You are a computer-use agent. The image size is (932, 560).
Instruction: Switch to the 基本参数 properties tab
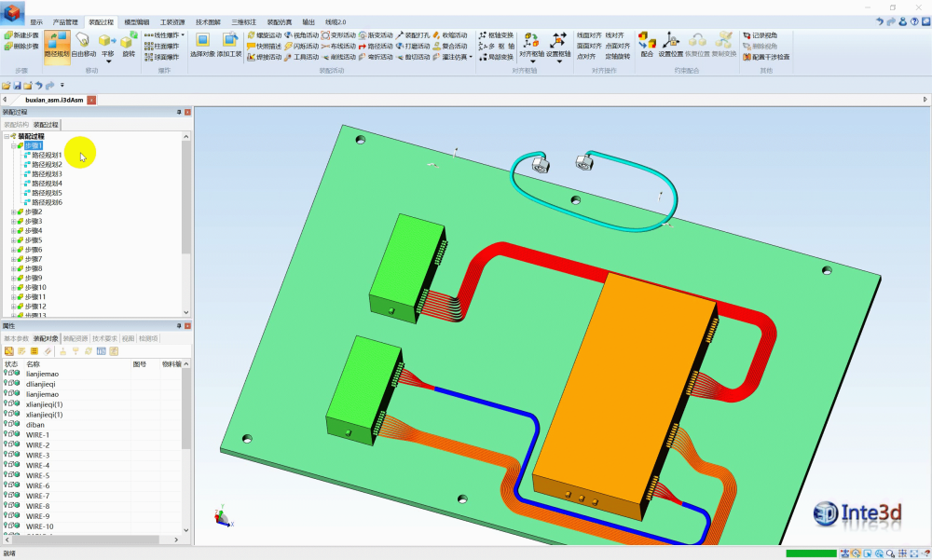tap(16, 338)
